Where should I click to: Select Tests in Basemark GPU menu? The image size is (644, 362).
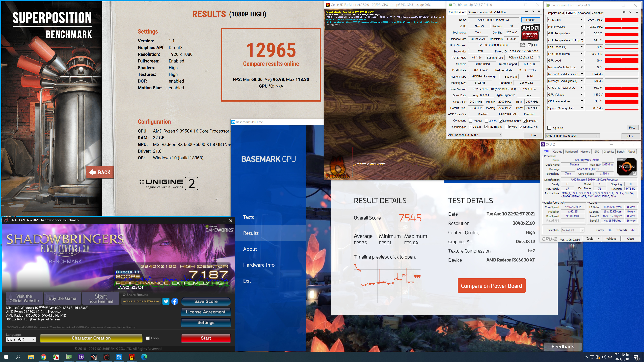(x=248, y=217)
